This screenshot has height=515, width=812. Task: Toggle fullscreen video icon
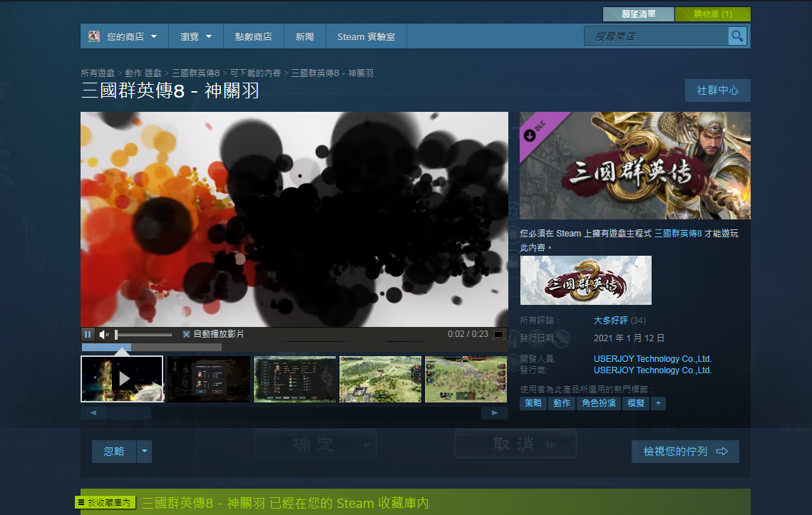[x=498, y=334]
